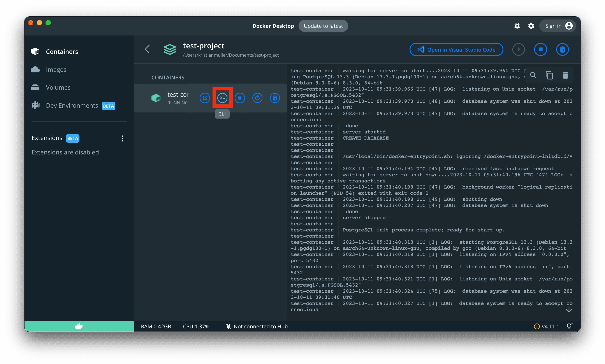Viewport: 605px width, 364px height.
Task: Stop the test-project compose stack
Action: (540, 50)
